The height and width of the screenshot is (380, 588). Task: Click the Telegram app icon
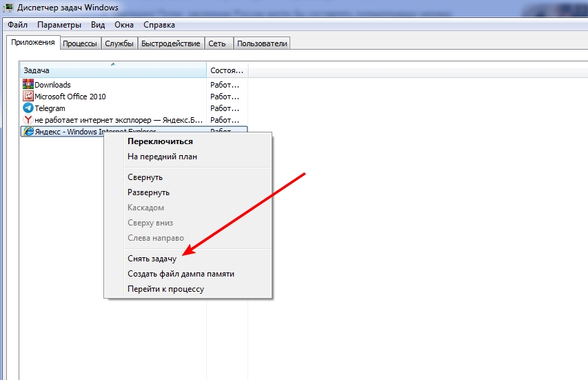tap(28, 108)
